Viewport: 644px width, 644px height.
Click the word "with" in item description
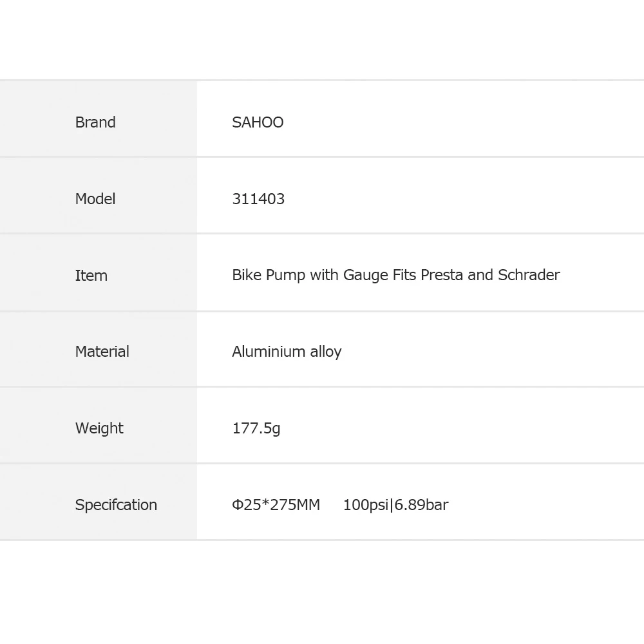coord(324,275)
